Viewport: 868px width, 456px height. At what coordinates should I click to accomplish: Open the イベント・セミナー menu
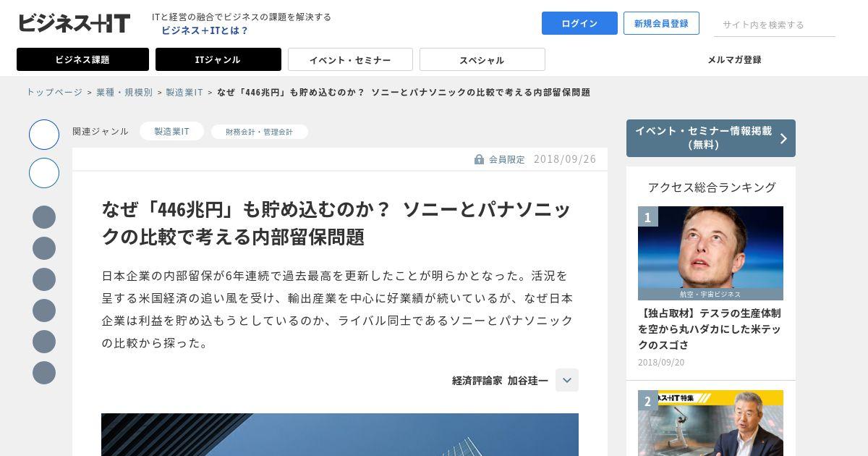(x=350, y=59)
